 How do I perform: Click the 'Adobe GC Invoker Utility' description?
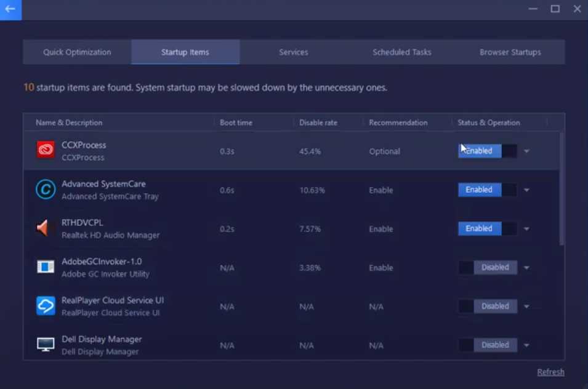click(105, 274)
